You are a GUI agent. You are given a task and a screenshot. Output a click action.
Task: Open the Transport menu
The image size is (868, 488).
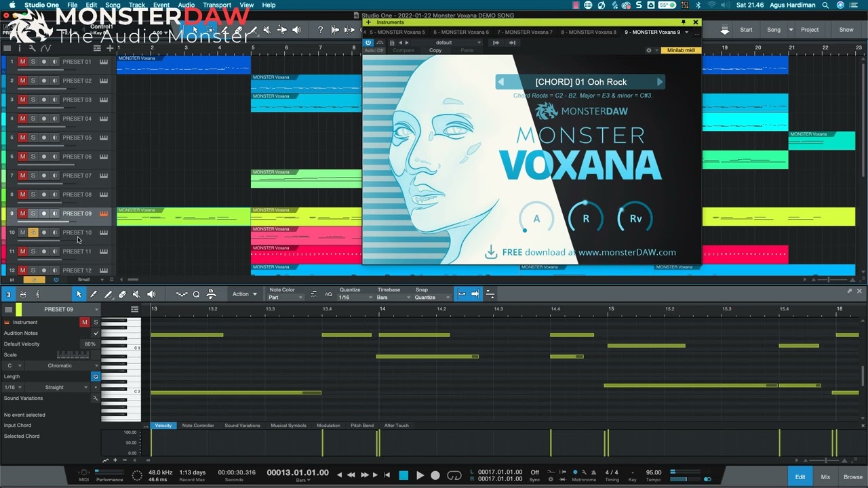tap(217, 5)
